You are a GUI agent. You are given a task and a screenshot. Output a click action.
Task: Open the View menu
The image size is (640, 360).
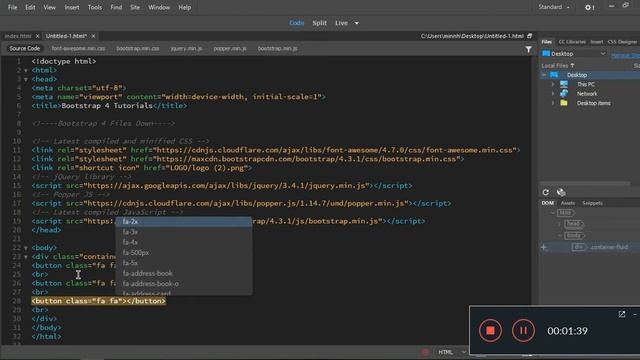(x=49, y=7)
